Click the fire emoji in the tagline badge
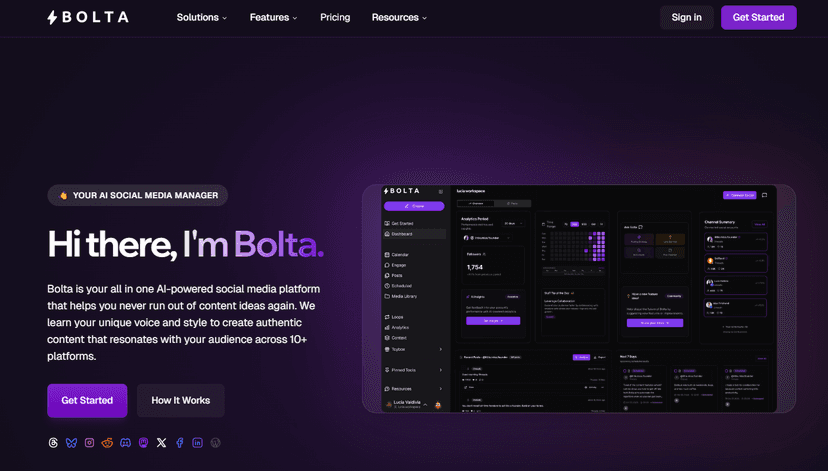Viewport: 828px width, 471px height. [x=63, y=195]
